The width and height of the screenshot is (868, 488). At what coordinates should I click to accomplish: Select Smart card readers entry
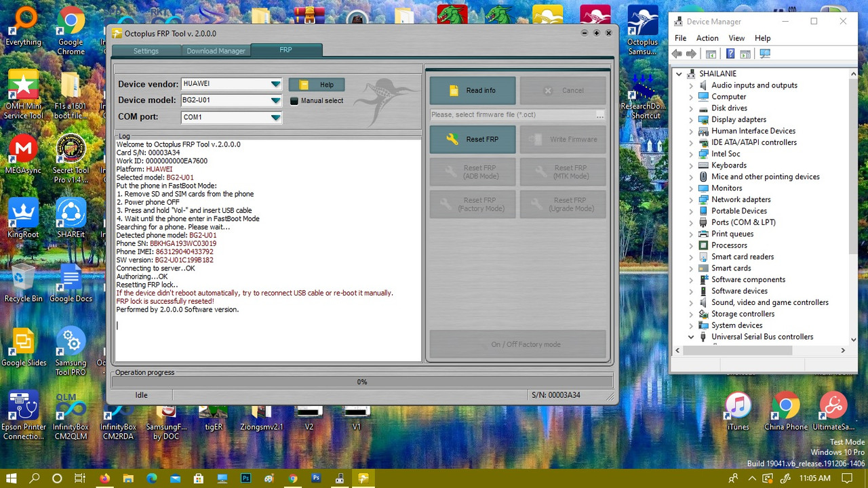point(742,257)
